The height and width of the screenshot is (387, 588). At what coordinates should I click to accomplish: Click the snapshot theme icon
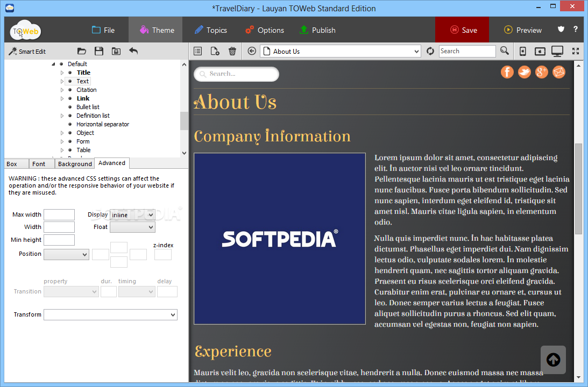(116, 51)
